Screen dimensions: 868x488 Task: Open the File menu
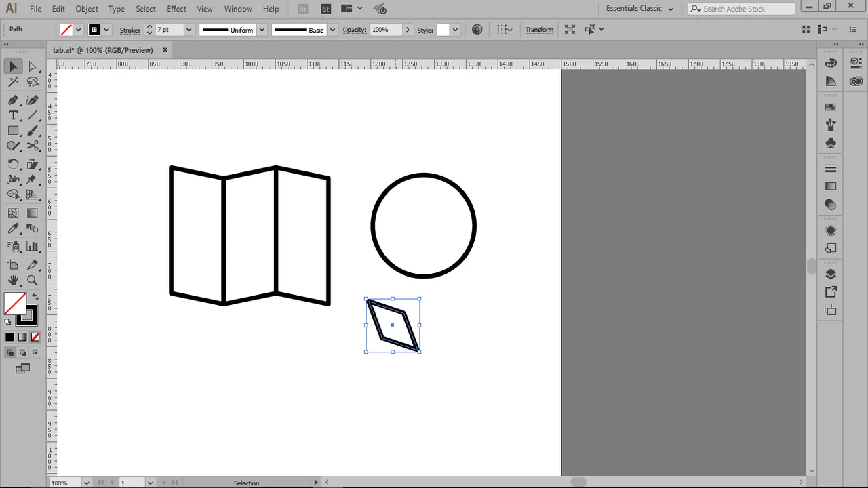pos(35,9)
